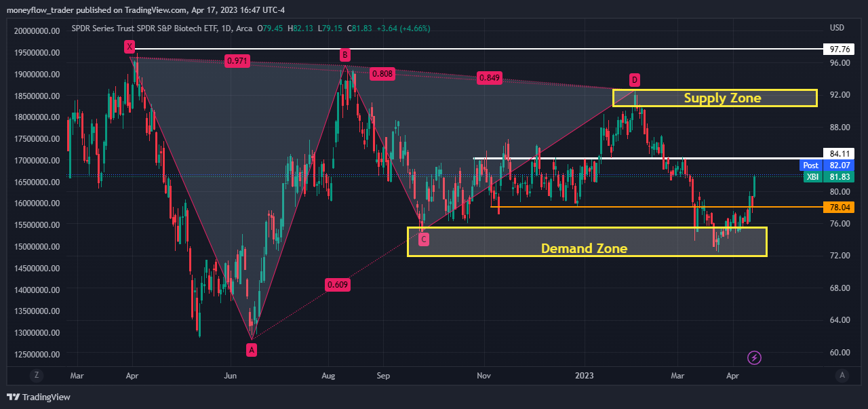The height and width of the screenshot is (409, 868).
Task: Click the low value L79.15
Action: pyautogui.click(x=331, y=28)
